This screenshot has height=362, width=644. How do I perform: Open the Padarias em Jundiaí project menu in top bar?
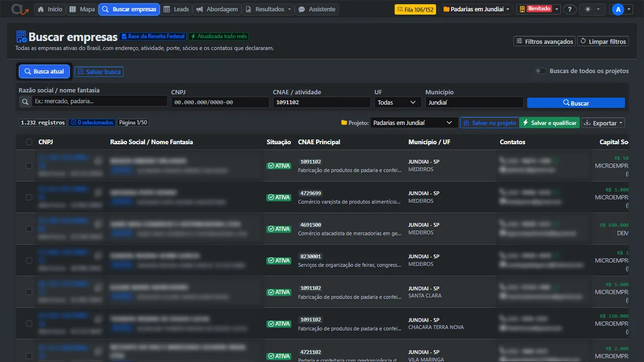click(x=476, y=9)
